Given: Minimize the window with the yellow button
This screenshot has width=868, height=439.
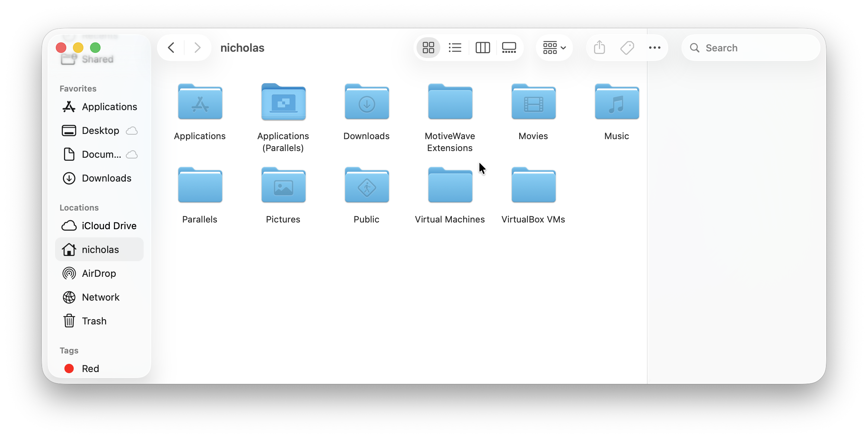Looking at the screenshot, I should pyautogui.click(x=78, y=48).
